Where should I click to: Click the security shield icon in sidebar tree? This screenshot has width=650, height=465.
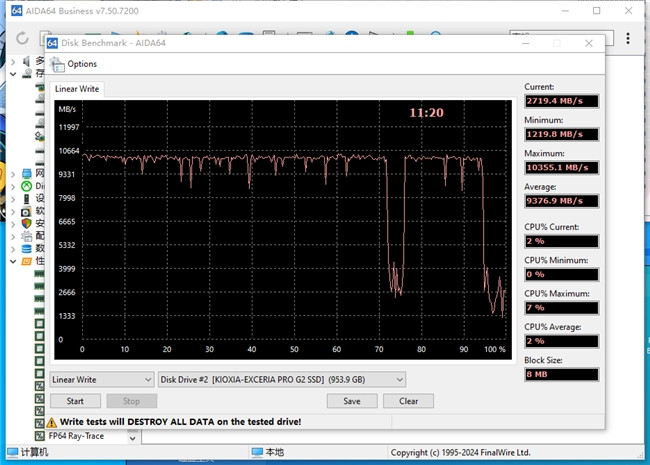pyautogui.click(x=26, y=223)
